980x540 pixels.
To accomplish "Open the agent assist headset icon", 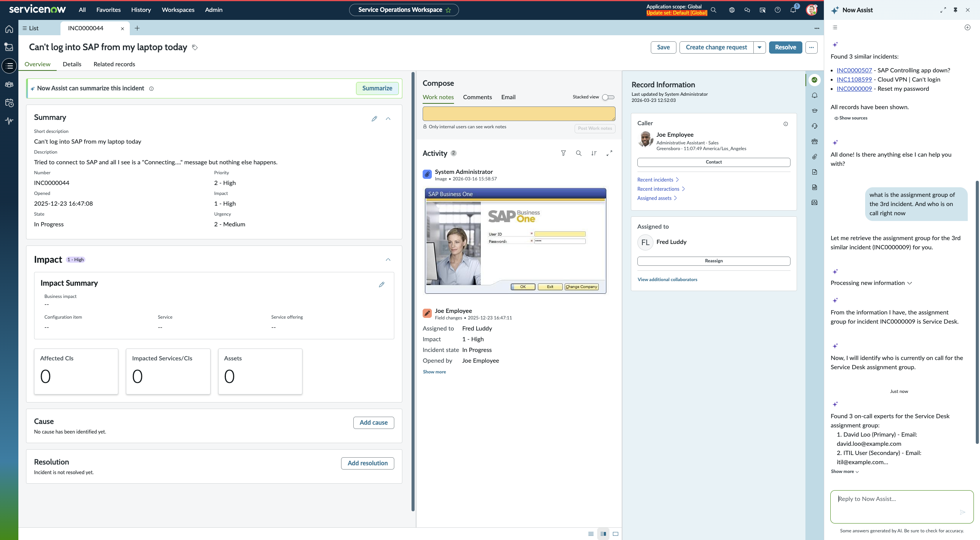I will (815, 126).
